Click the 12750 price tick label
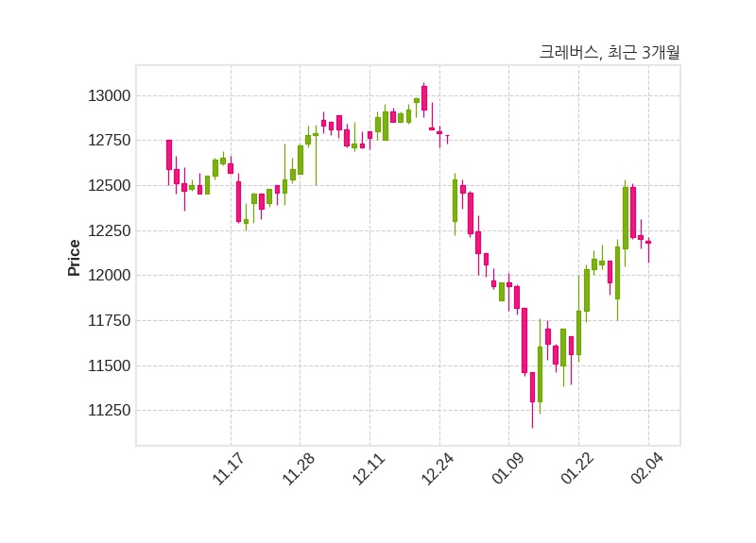The height and width of the screenshot is (543, 756). point(107,141)
